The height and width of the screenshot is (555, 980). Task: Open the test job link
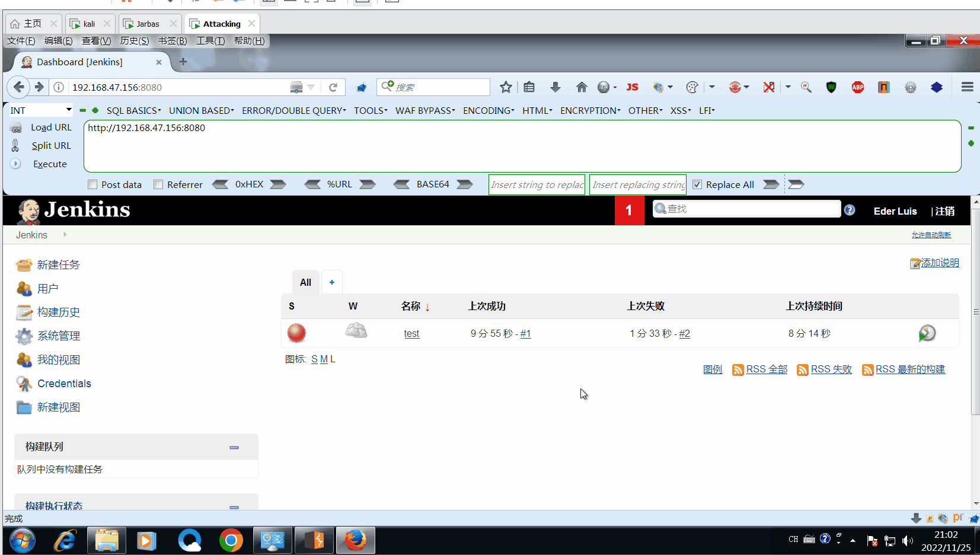pos(411,334)
